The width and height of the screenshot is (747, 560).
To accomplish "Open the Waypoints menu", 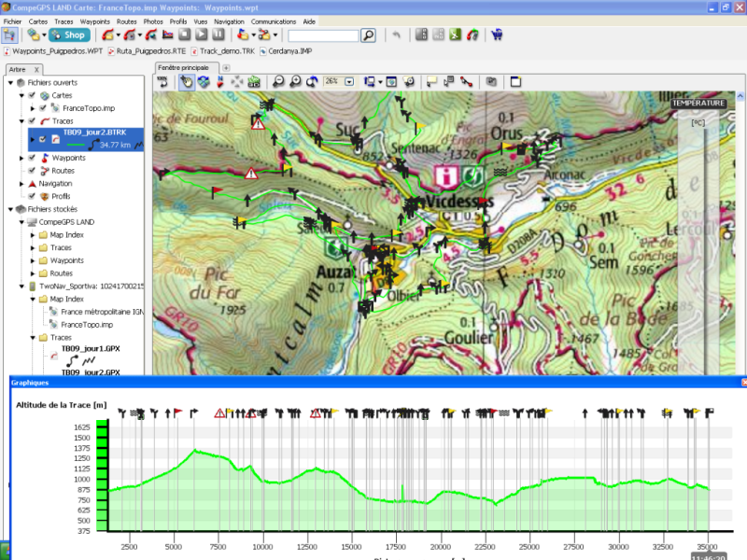I will [95, 21].
